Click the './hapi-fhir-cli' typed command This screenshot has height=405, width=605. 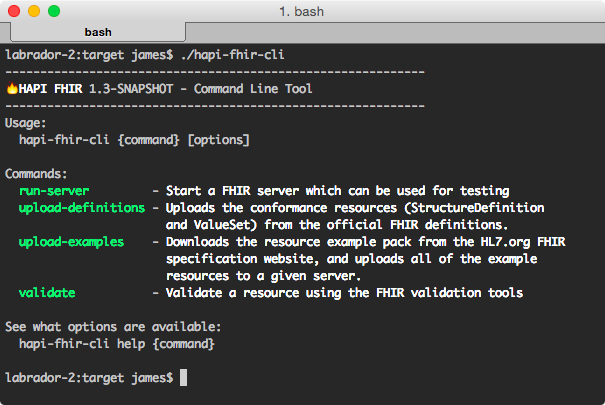233,54
